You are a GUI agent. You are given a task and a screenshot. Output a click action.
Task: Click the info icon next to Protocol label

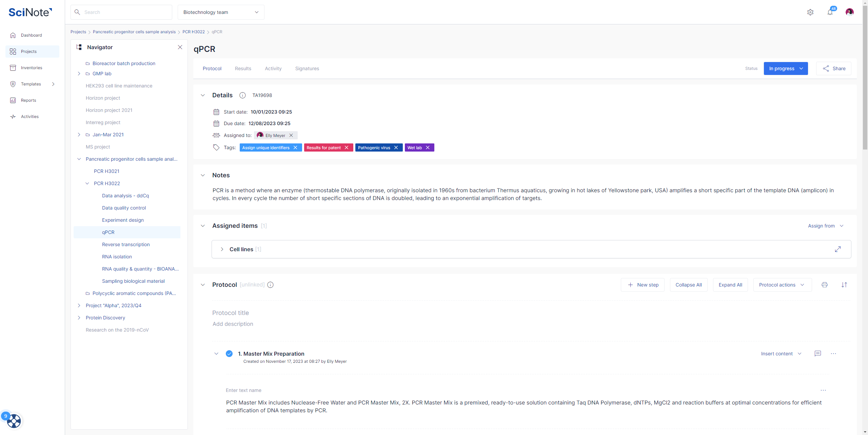(x=271, y=285)
